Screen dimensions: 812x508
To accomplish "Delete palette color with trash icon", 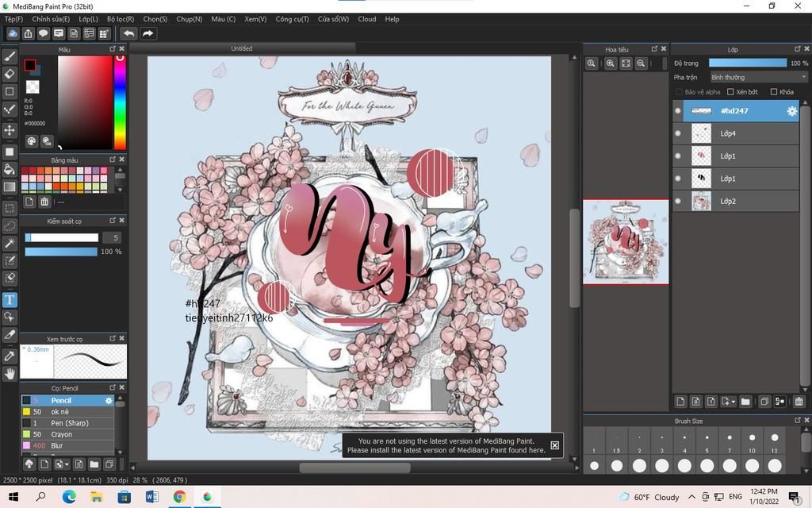I will tap(44, 202).
